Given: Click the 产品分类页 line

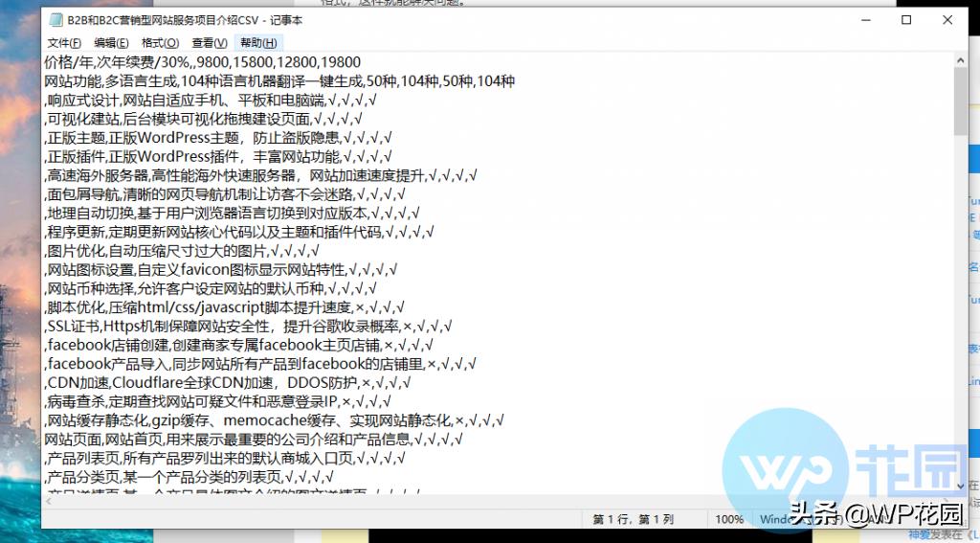Looking at the screenshot, I should (x=189, y=477).
